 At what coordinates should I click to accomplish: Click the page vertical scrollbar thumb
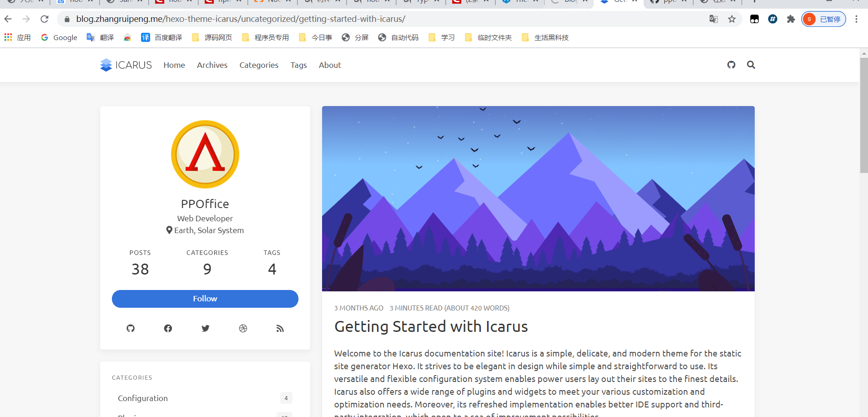pyautogui.click(x=864, y=115)
